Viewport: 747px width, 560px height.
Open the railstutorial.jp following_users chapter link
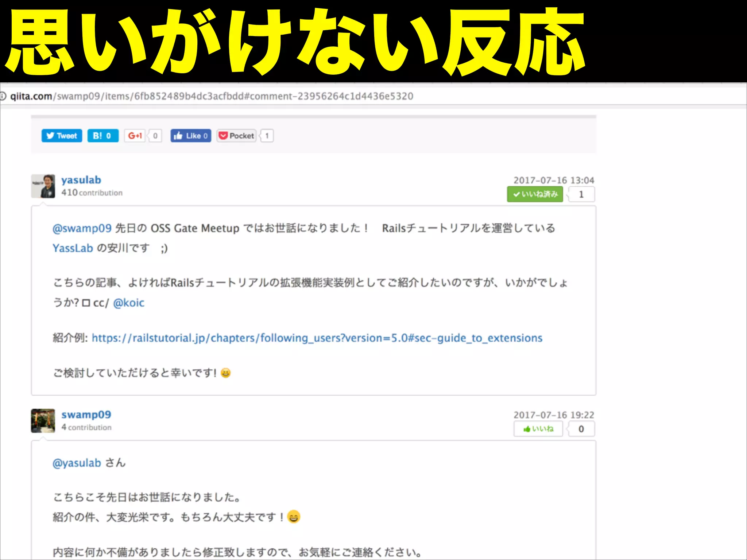coord(317,338)
